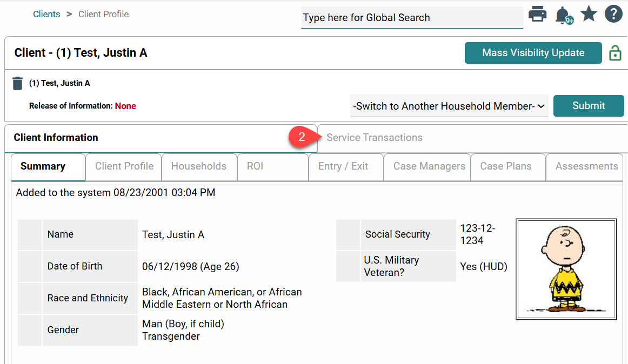Open Switch to Another Household Member dropdown
This screenshot has height=364, width=628.
[449, 106]
